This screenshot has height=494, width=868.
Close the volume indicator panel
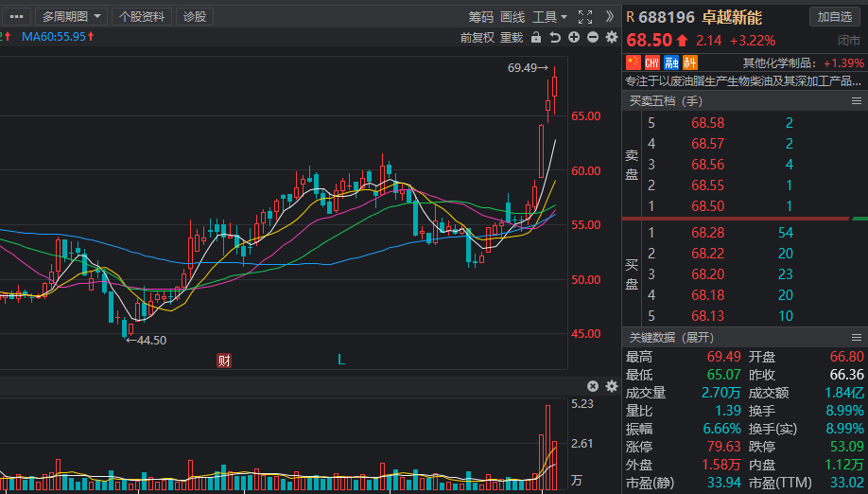coord(593,386)
